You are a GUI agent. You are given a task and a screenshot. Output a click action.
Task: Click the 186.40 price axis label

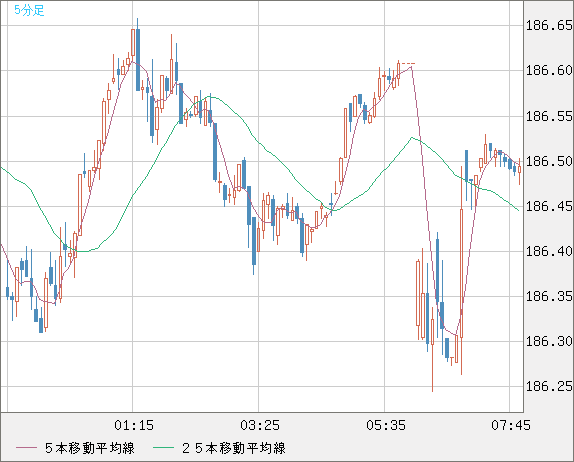coord(549,251)
